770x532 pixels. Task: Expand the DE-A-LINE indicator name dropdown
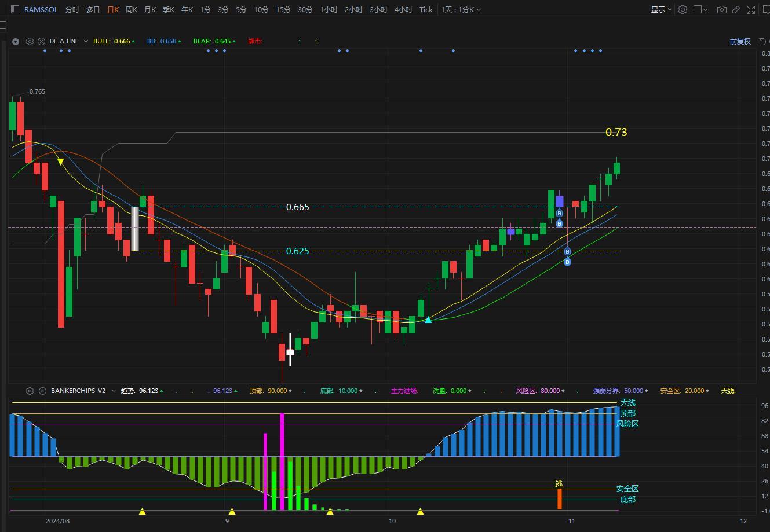(86, 41)
